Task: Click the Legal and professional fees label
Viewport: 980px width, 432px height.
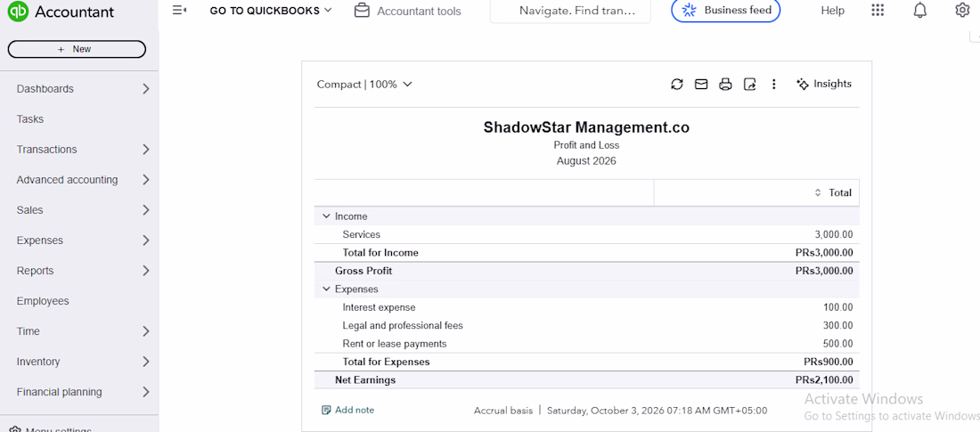Action: 403,326
